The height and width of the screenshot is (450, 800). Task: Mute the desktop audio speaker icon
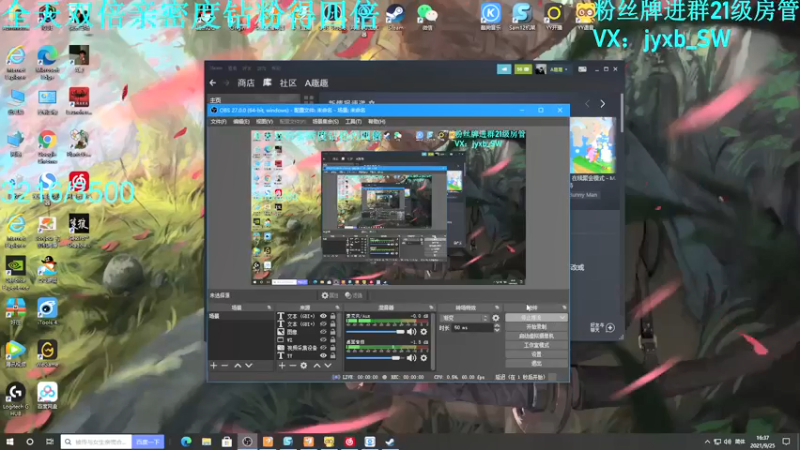point(411,358)
